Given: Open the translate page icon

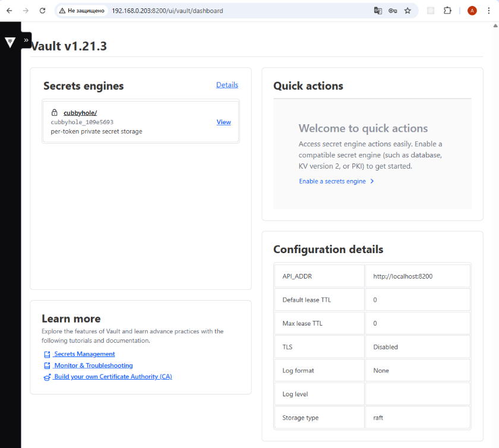Looking at the screenshot, I should click(x=378, y=11).
